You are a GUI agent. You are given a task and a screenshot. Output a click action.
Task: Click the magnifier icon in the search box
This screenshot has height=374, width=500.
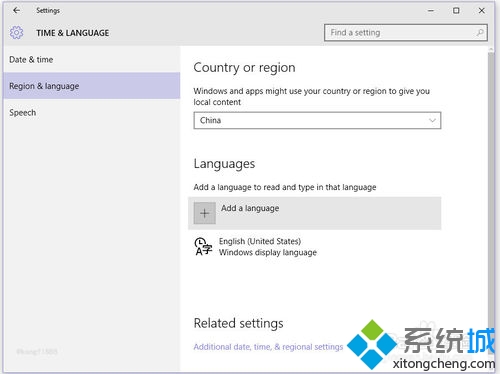[x=480, y=33]
